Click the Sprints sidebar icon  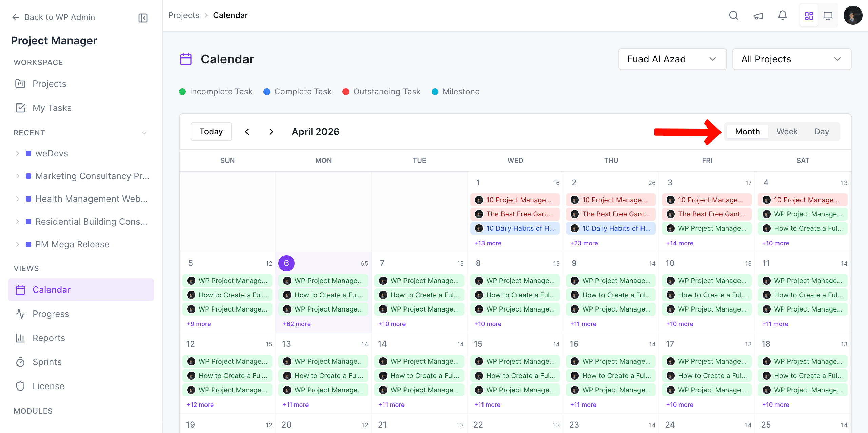coord(20,362)
